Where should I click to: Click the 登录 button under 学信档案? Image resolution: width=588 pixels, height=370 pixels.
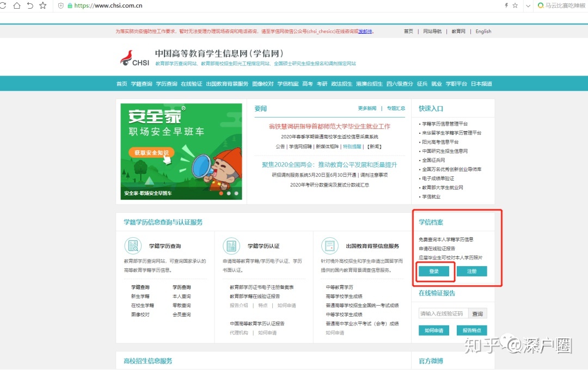[434, 271]
